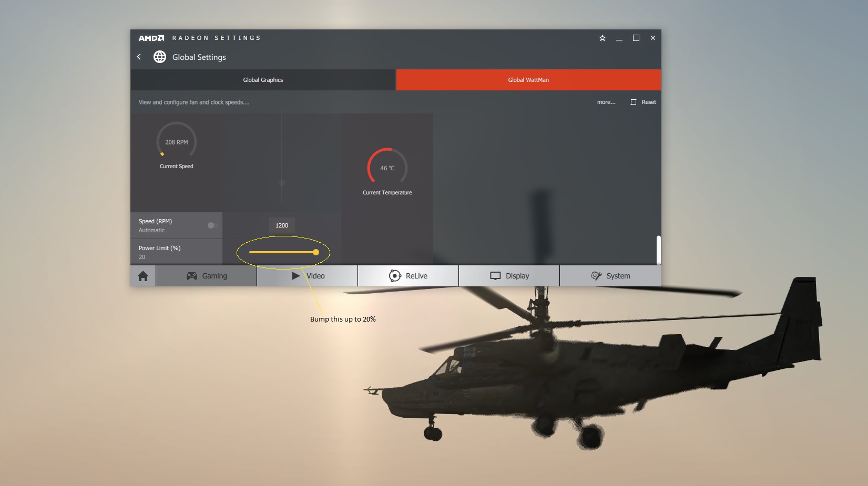Open the ReLive section
The width and height of the screenshot is (868, 486).
point(409,276)
